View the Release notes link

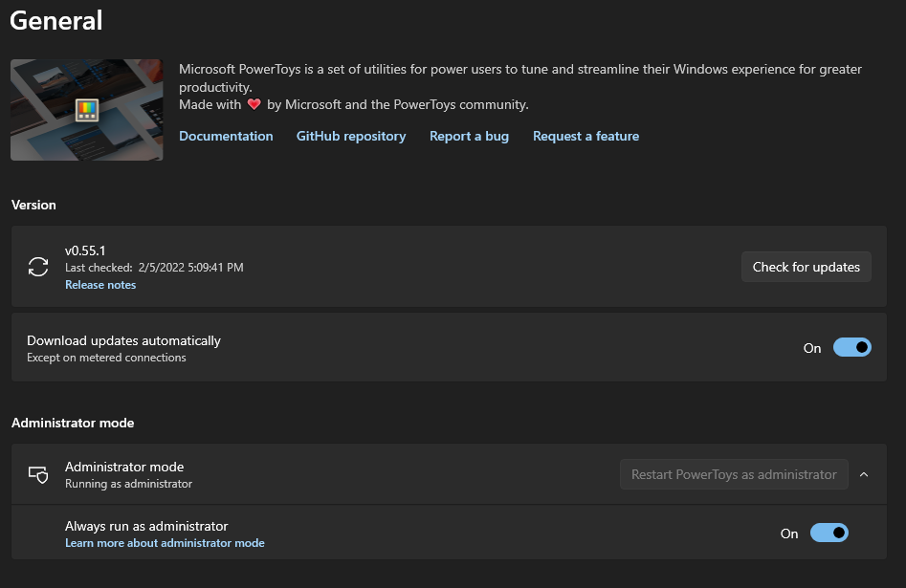(x=100, y=285)
